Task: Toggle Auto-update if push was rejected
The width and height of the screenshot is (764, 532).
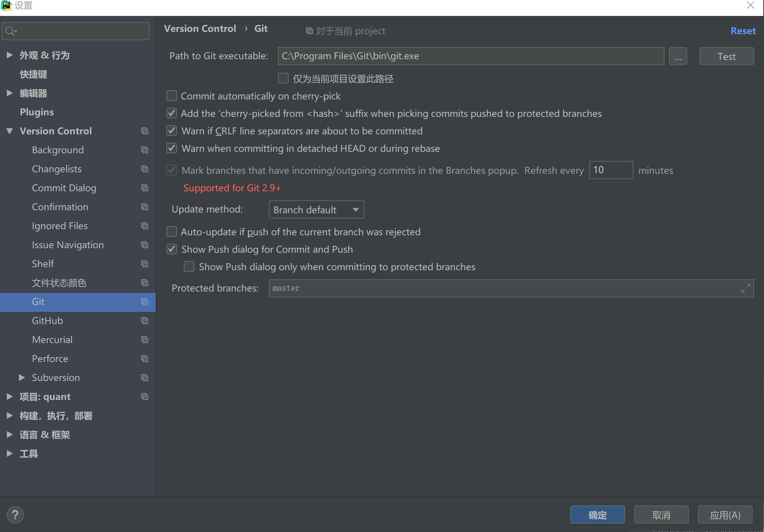Action: pos(172,232)
